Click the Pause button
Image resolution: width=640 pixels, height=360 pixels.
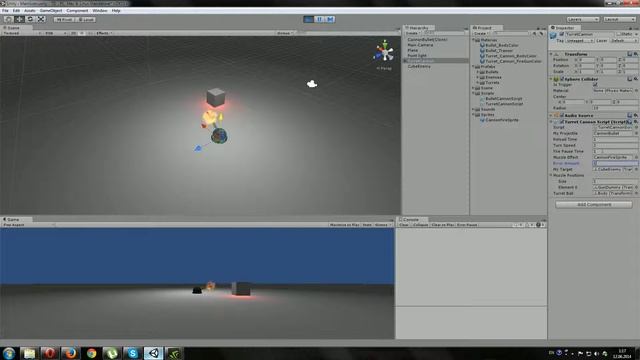(x=320, y=19)
